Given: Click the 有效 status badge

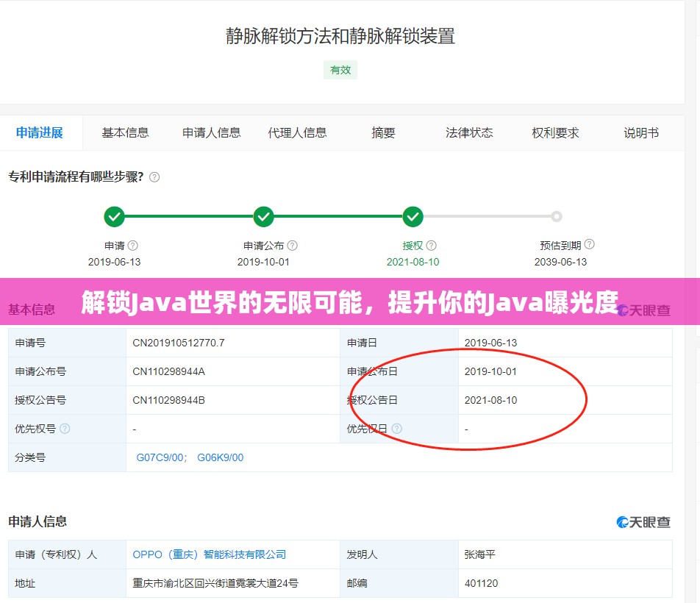Looking at the screenshot, I should click(x=340, y=70).
